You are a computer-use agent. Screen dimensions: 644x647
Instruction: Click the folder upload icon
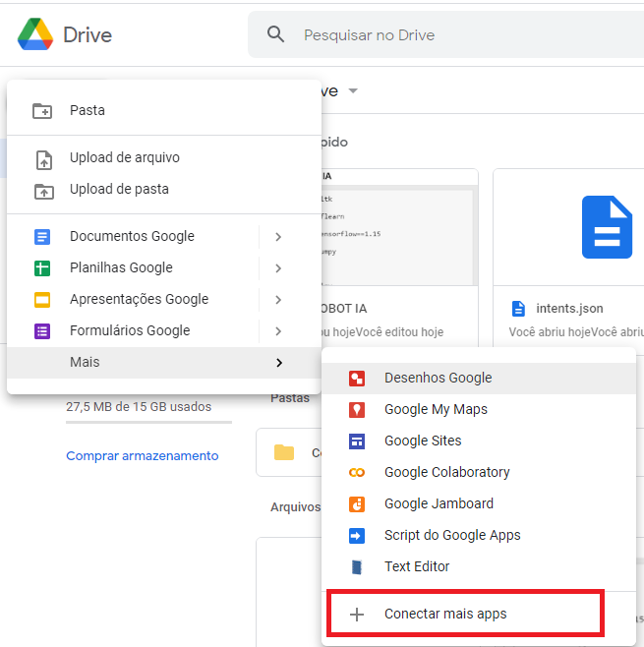tap(43, 191)
